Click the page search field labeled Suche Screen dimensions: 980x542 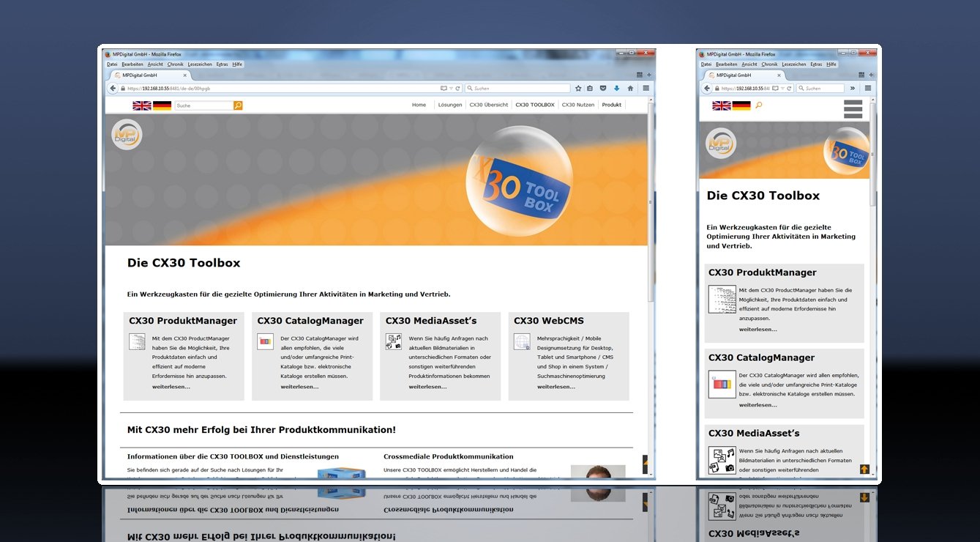[x=204, y=105]
